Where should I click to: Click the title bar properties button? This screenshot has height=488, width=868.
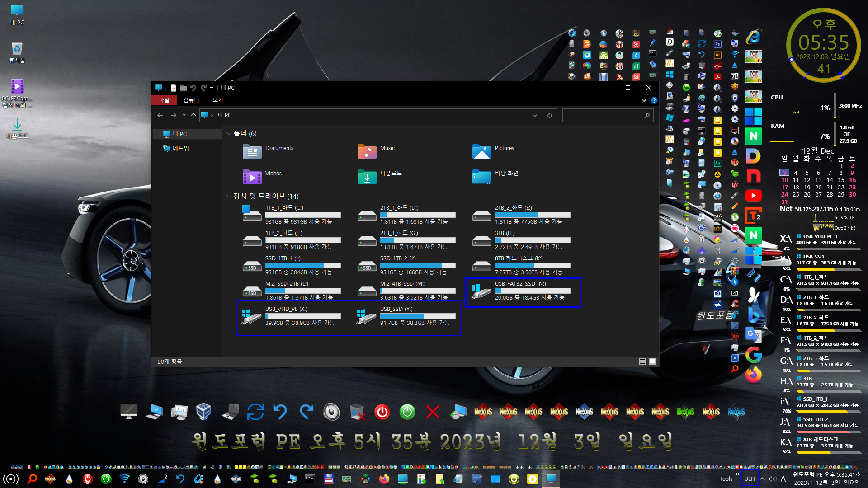(173, 88)
